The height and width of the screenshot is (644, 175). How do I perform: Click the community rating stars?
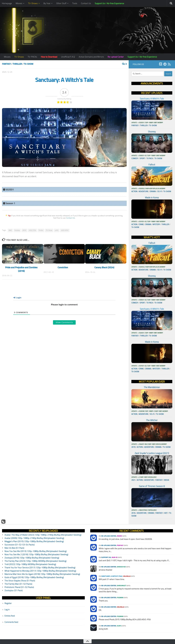click(x=64, y=102)
